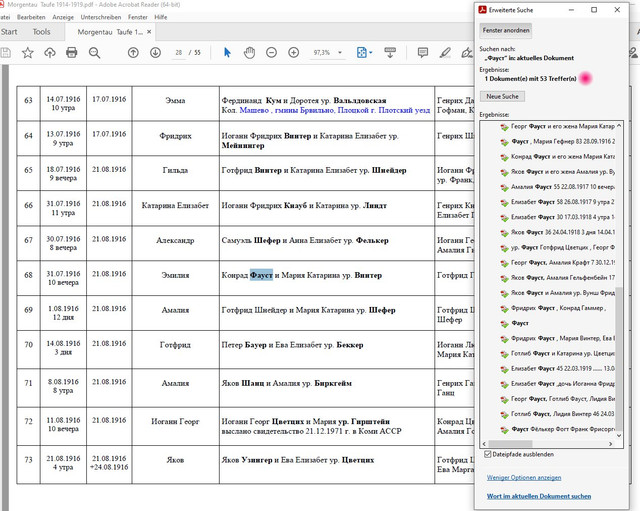Go to previous page arrow
The width and height of the screenshot is (640, 511).
(x=133, y=53)
